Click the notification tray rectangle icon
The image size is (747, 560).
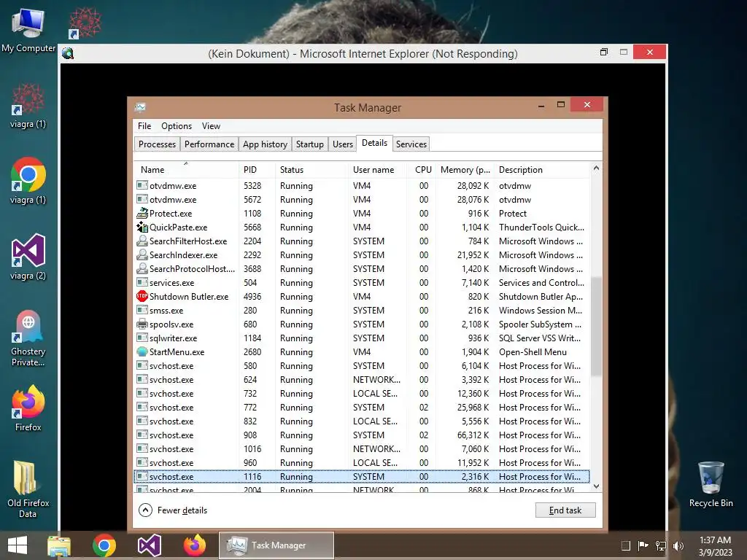[x=626, y=545]
